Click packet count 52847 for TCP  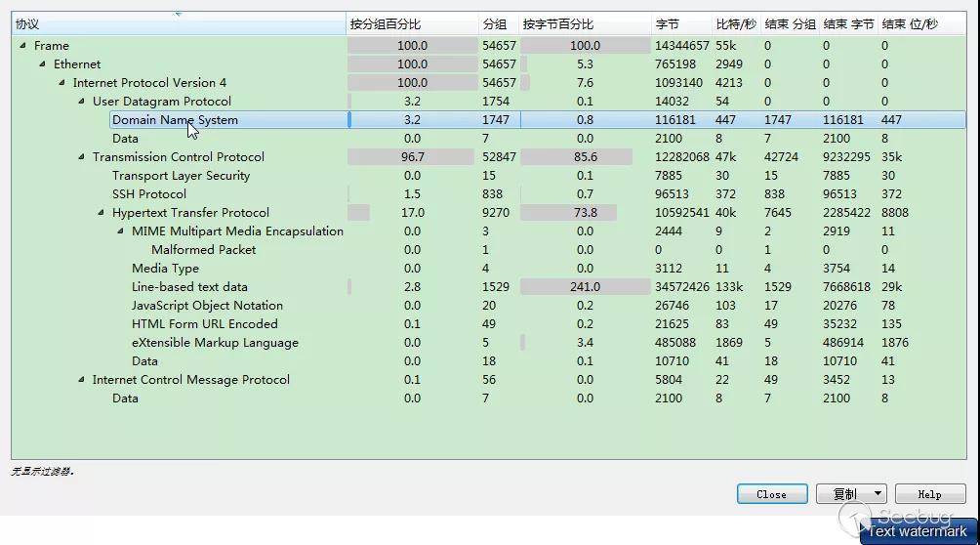pyautogui.click(x=499, y=156)
